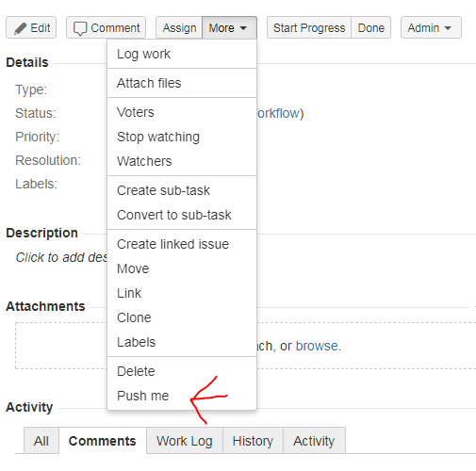Switch to the Work Log tab

coord(185,441)
